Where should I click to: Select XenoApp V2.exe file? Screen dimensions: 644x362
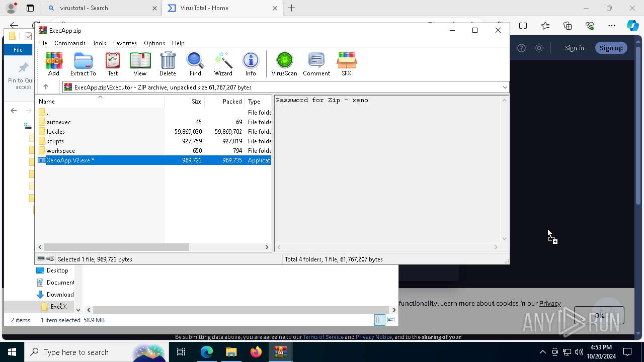(x=154, y=160)
